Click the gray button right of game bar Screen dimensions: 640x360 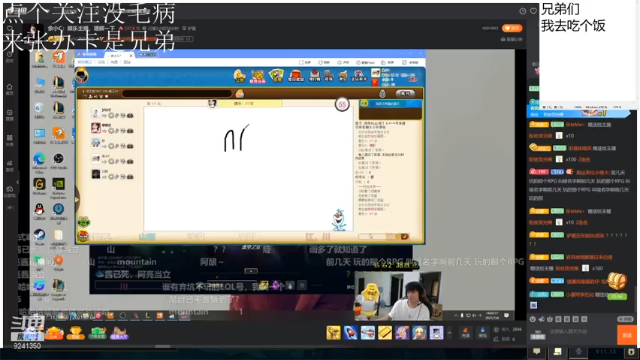[405, 93]
